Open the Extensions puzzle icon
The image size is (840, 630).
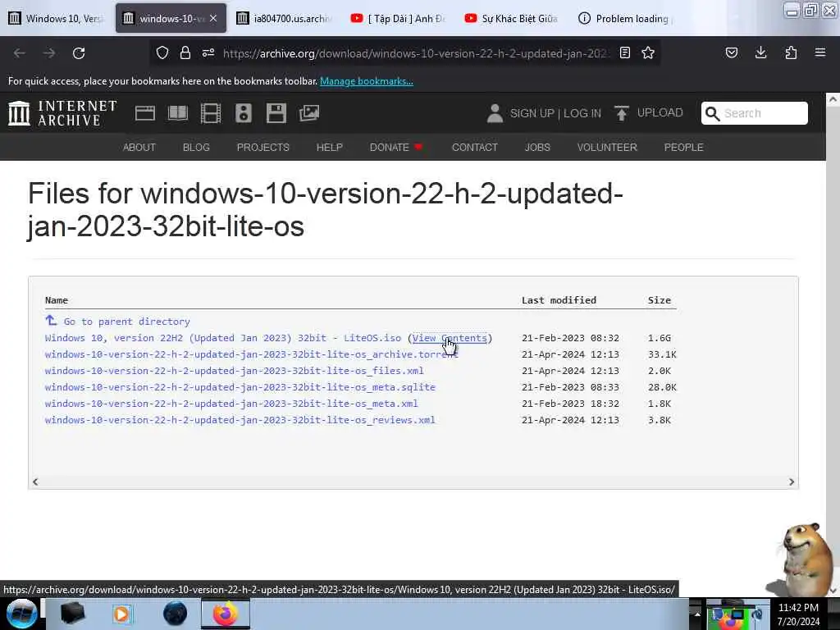click(x=791, y=52)
